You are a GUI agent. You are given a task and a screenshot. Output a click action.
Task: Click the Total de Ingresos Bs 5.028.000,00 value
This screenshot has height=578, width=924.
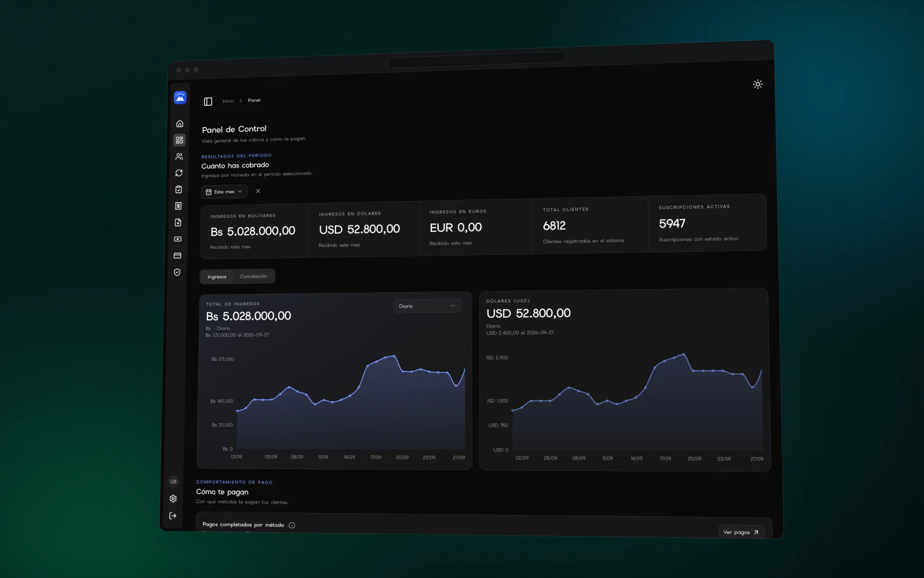tap(249, 316)
